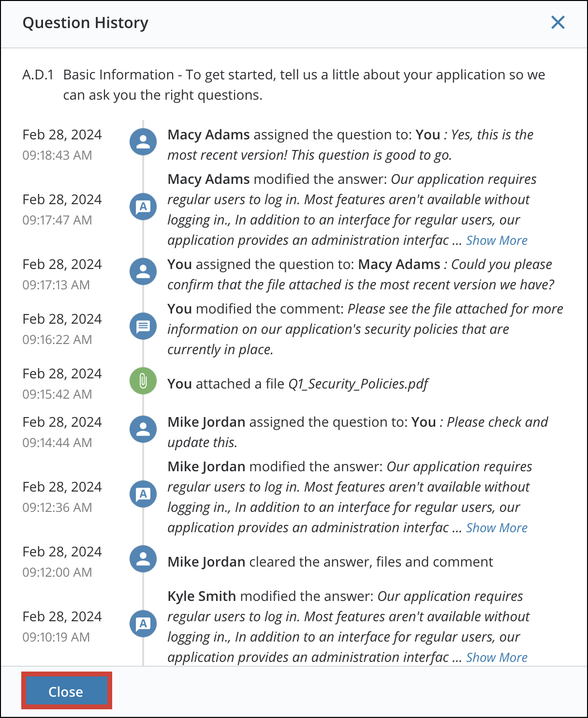
Task: Click the answer icon beside Kyle Smith's entry
Action: (143, 624)
